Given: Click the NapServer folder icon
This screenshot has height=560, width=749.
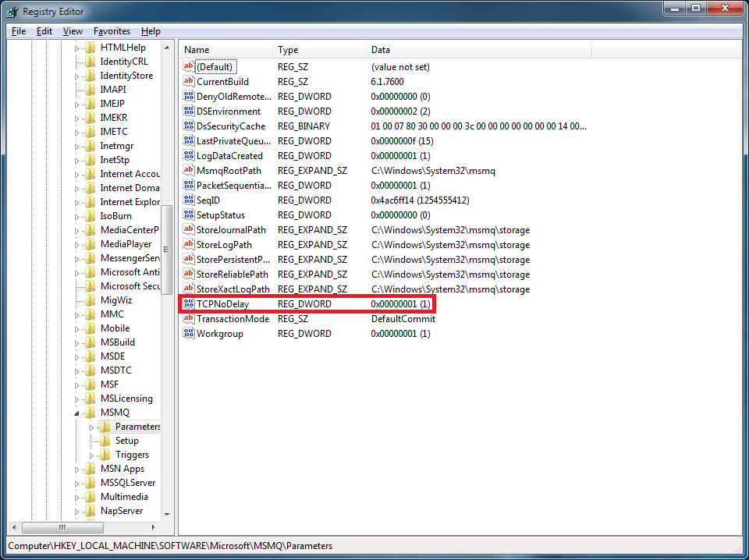Looking at the screenshot, I should [x=90, y=511].
